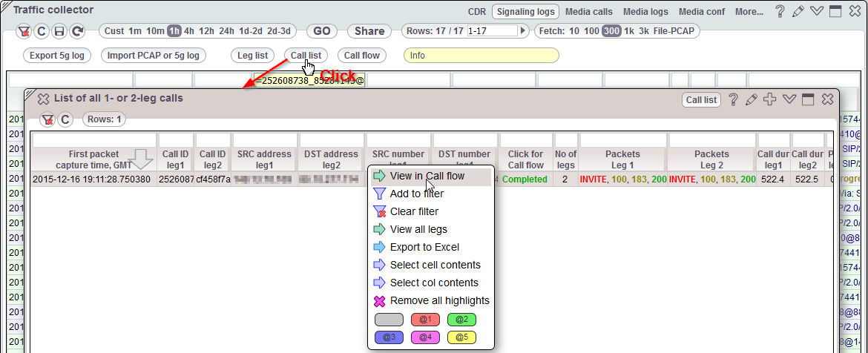
Task: Click the Export 5g log button
Action: click(57, 56)
